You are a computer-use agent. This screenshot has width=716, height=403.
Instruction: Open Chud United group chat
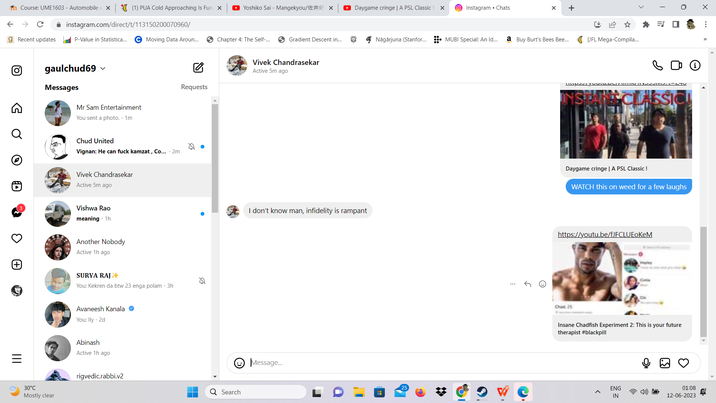(122, 147)
